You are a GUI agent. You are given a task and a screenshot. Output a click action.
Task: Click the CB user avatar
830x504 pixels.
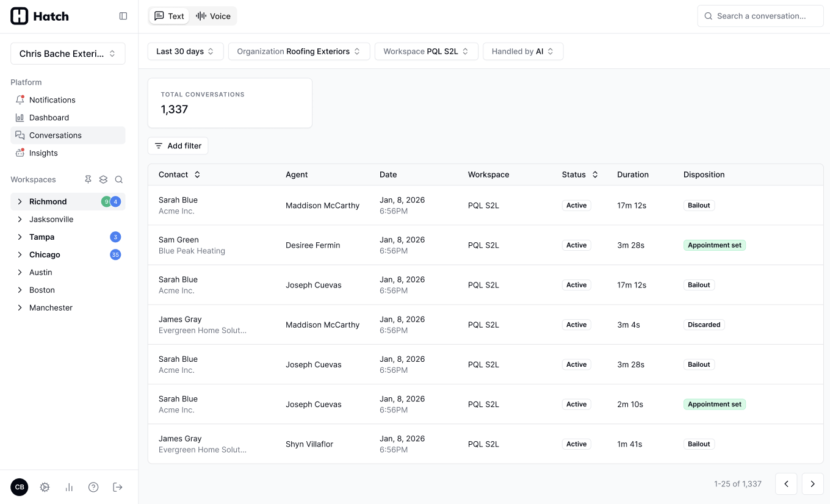(x=20, y=487)
